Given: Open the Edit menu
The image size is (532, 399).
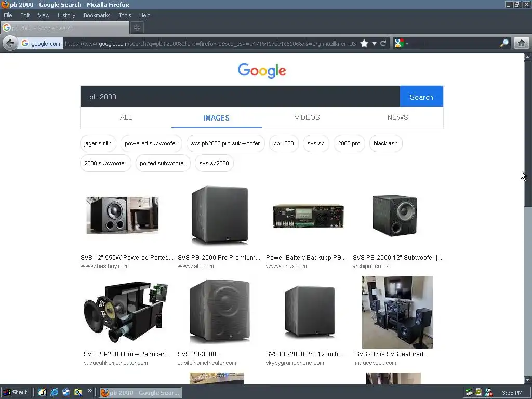Looking at the screenshot, I should (25, 15).
